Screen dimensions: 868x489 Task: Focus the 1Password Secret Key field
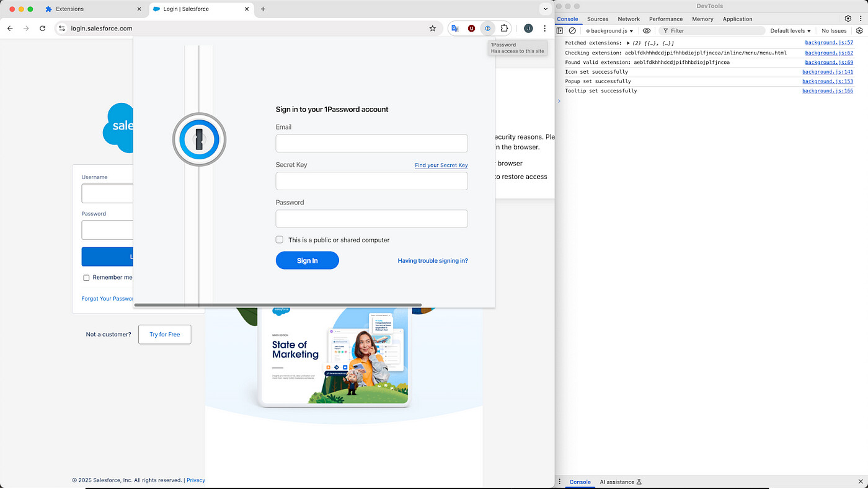pyautogui.click(x=371, y=181)
